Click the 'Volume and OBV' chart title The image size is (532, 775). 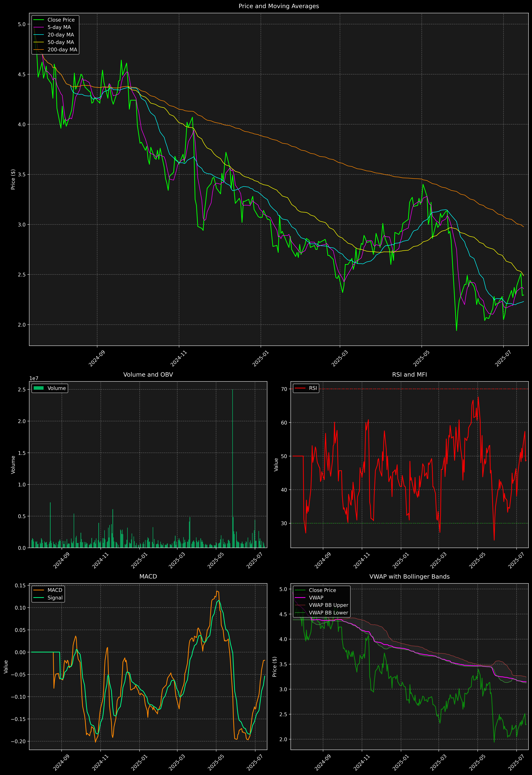(148, 374)
